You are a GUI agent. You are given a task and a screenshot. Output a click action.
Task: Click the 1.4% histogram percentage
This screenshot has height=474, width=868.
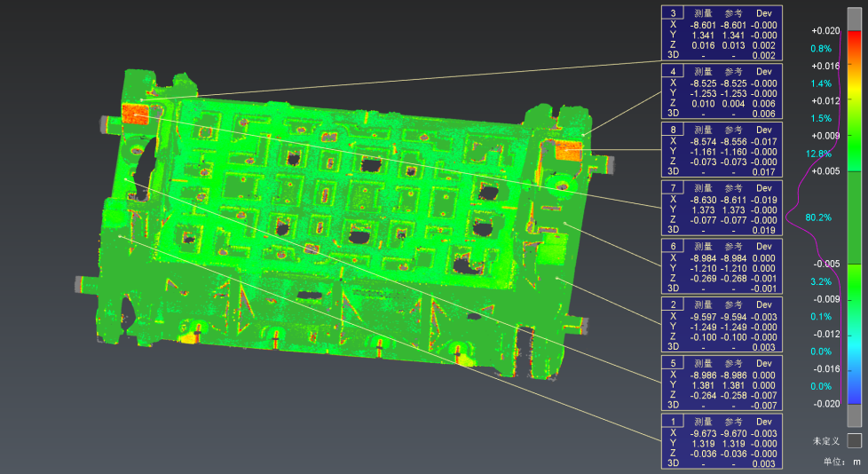pos(821,83)
